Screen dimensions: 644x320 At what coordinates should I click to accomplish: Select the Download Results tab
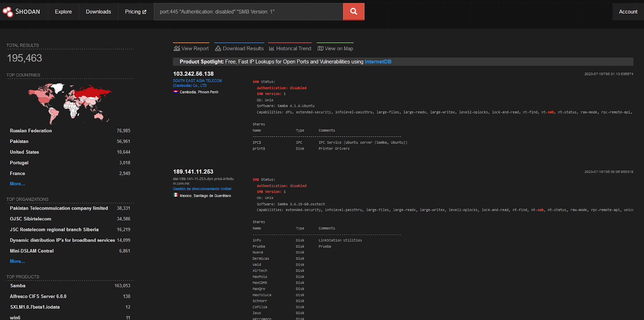pyautogui.click(x=239, y=48)
